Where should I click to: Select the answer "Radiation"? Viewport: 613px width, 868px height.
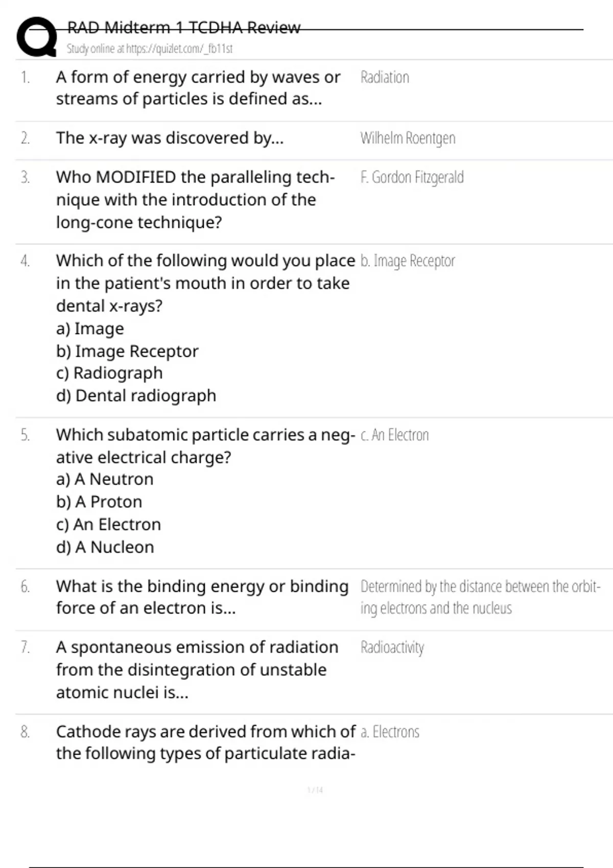click(385, 78)
